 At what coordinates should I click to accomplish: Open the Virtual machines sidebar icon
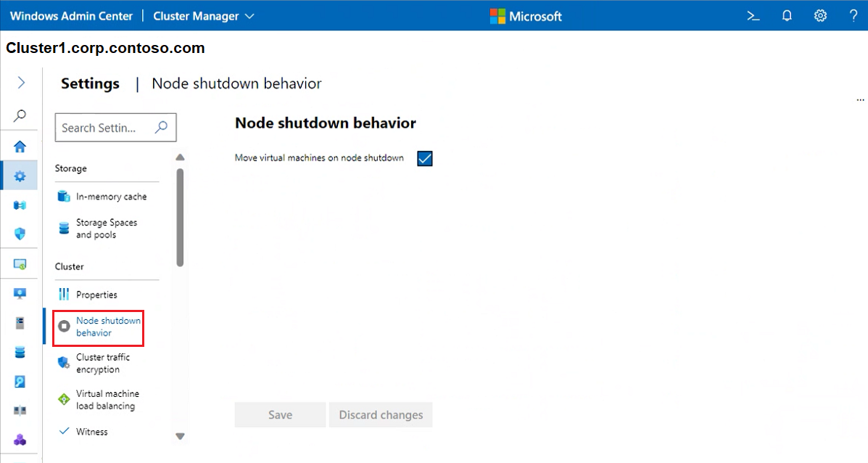(x=20, y=293)
